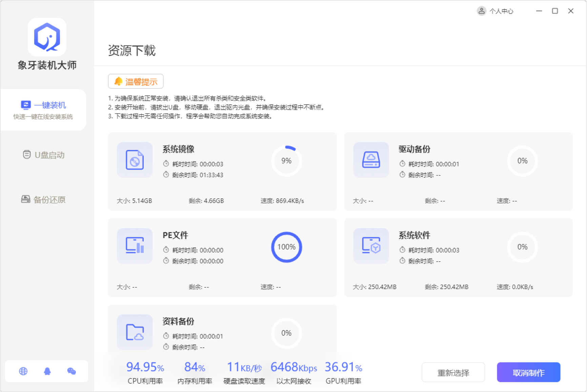The image size is (587, 392).
Task: Click the 100% PE文件 progress ring
Action: 286,247
